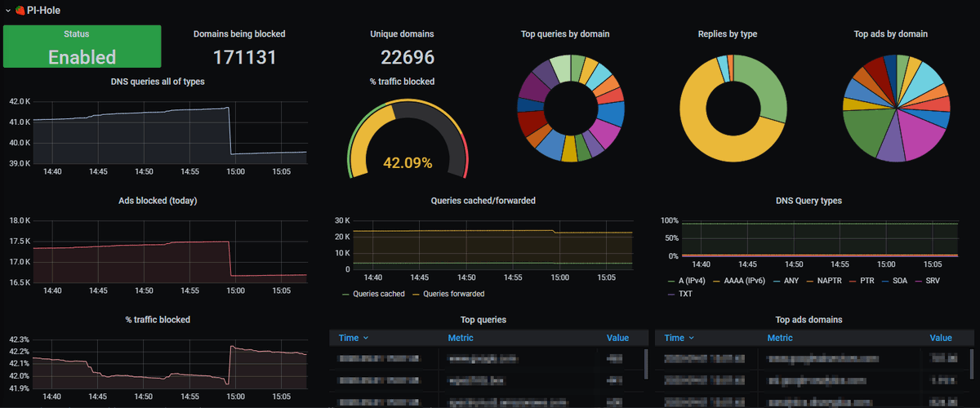Sort Top queries table by Value column

tap(618, 338)
